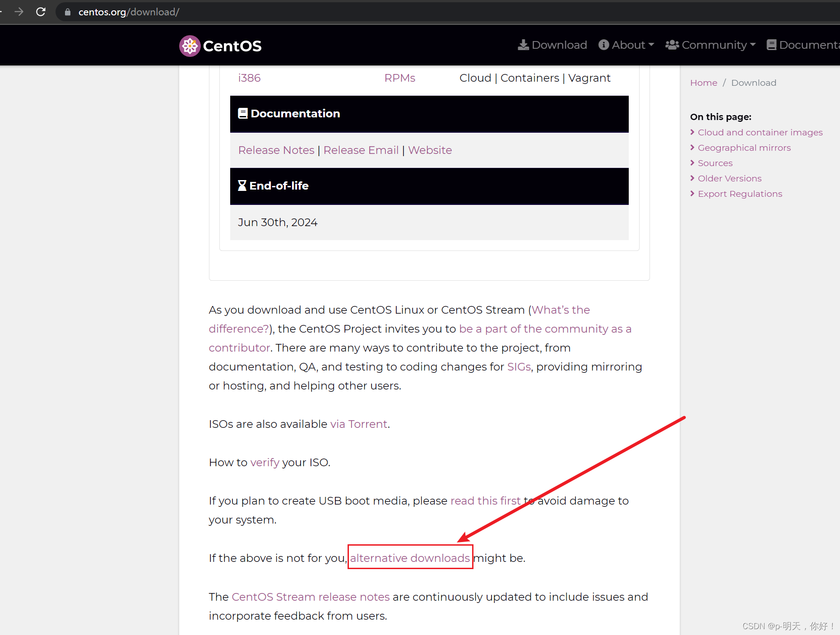This screenshot has width=840, height=635.
Task: Click the "Cloud | Containers | Vagrant" text
Action: click(x=535, y=78)
